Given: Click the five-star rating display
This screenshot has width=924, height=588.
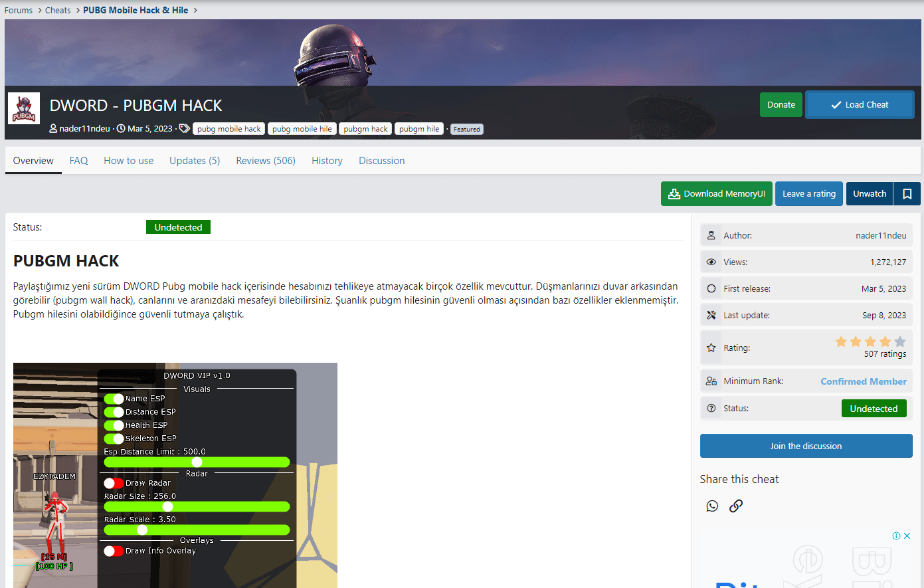Looking at the screenshot, I should click(870, 342).
